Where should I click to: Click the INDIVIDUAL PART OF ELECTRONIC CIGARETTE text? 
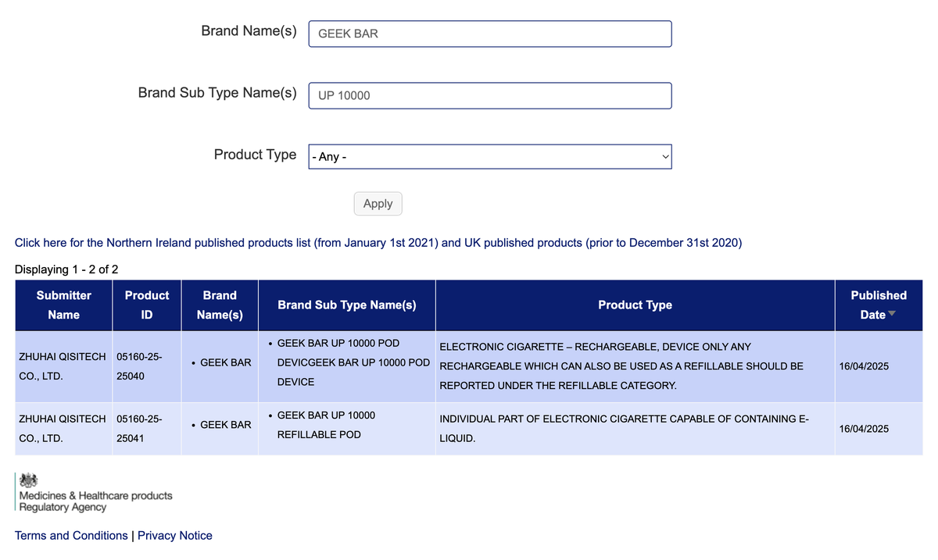coord(624,429)
